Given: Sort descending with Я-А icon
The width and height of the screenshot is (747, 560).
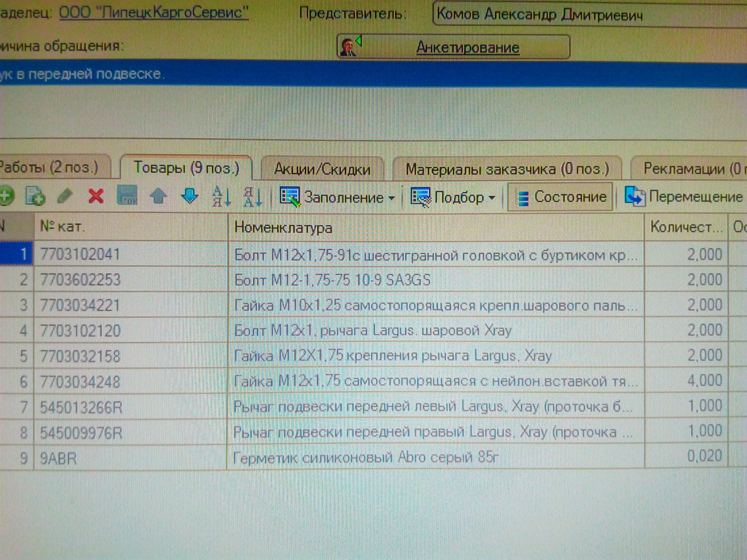Looking at the screenshot, I should click(253, 197).
